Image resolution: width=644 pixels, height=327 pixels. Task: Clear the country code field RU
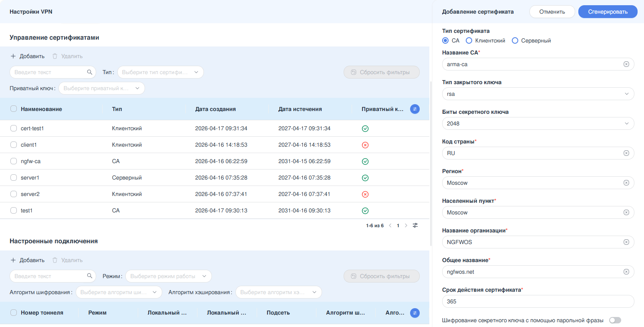626,153
